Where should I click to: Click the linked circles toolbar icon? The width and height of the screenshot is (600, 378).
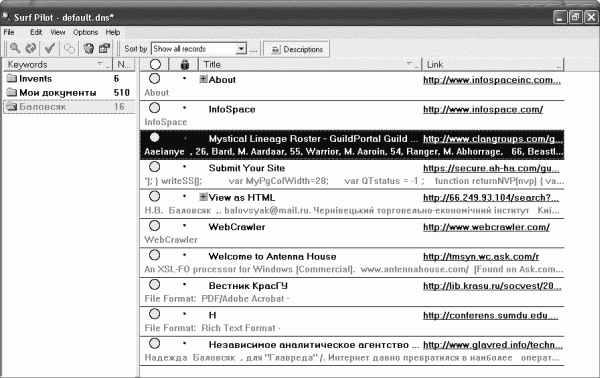69,49
